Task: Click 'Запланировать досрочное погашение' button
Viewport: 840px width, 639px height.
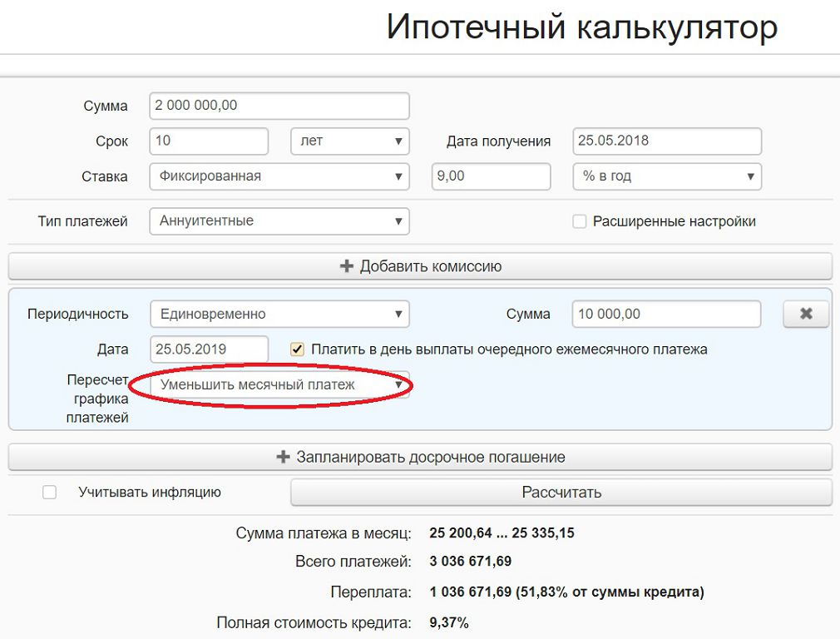Action: coord(420,458)
